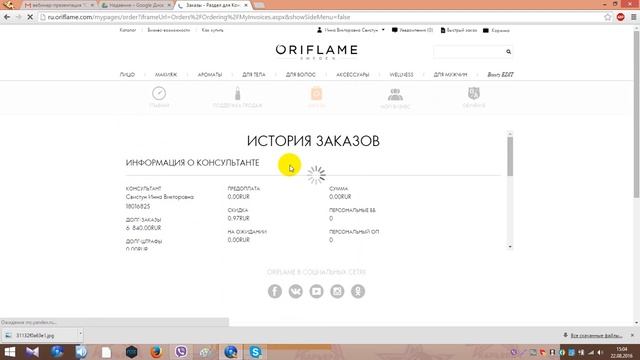The height and width of the screenshot is (360, 640).
Task: Open the WELLNESS category menu
Action: [401, 75]
